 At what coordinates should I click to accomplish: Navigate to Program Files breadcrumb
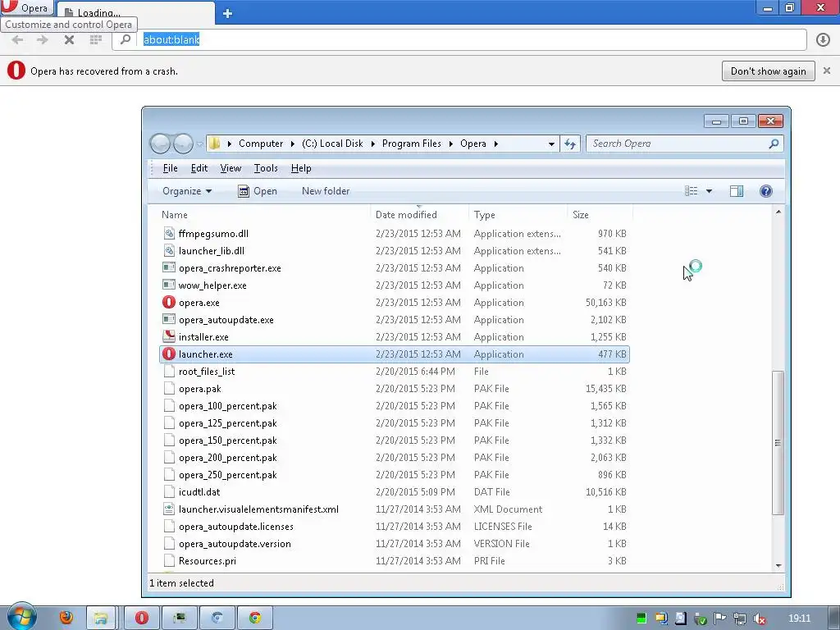[x=412, y=144]
